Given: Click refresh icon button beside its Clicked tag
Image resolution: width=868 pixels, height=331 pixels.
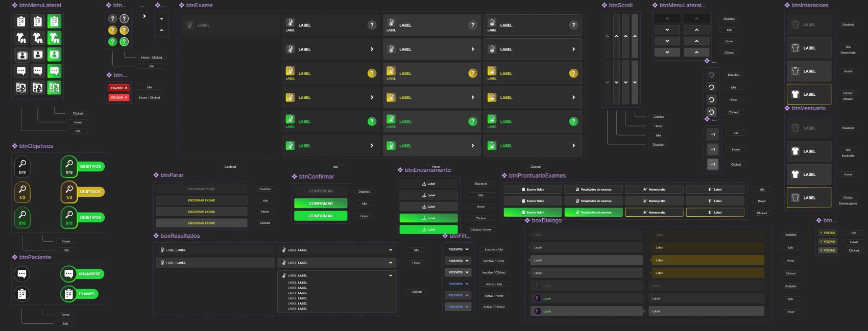Looking at the screenshot, I should tap(711, 112).
